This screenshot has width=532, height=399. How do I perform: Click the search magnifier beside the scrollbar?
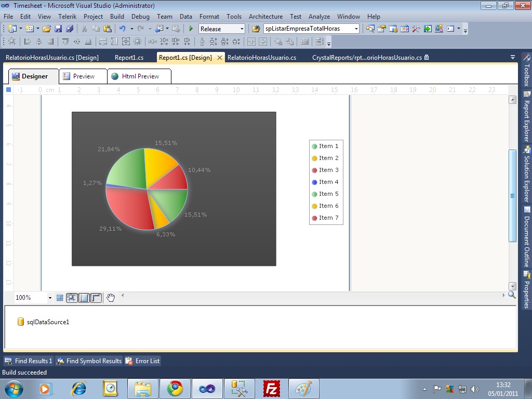(x=512, y=295)
